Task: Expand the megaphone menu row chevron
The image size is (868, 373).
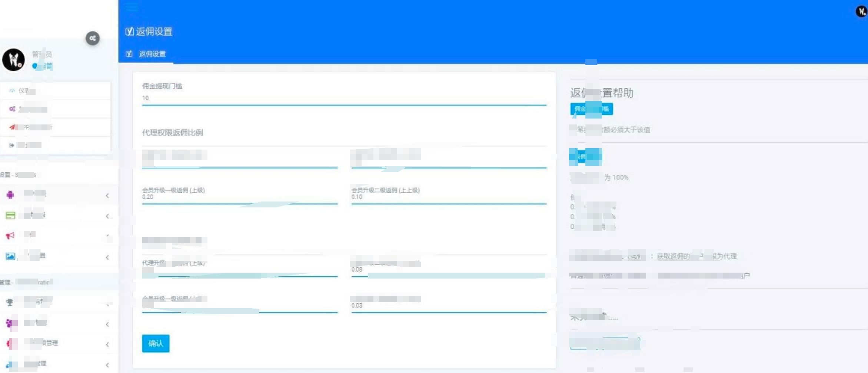Action: click(x=107, y=236)
